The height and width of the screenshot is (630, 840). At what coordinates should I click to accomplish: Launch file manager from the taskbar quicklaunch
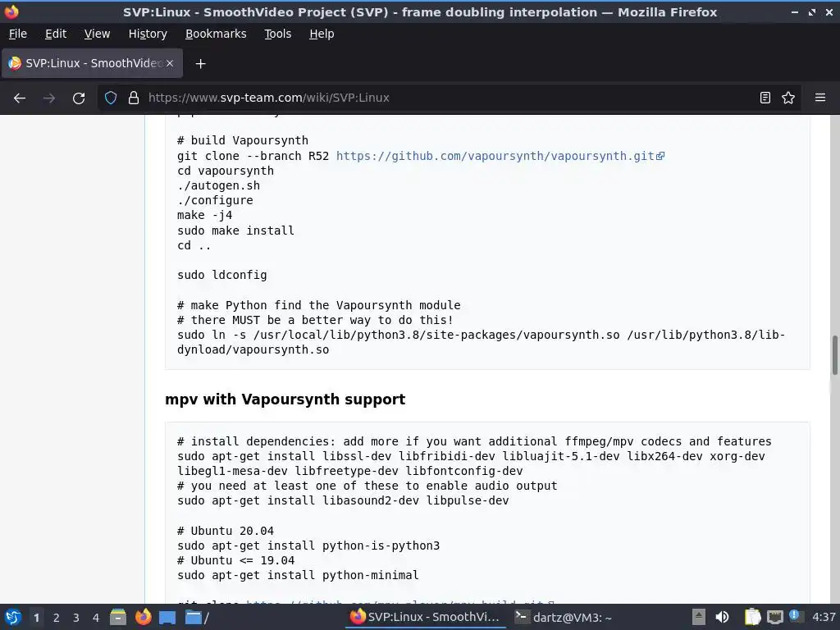[118, 617]
